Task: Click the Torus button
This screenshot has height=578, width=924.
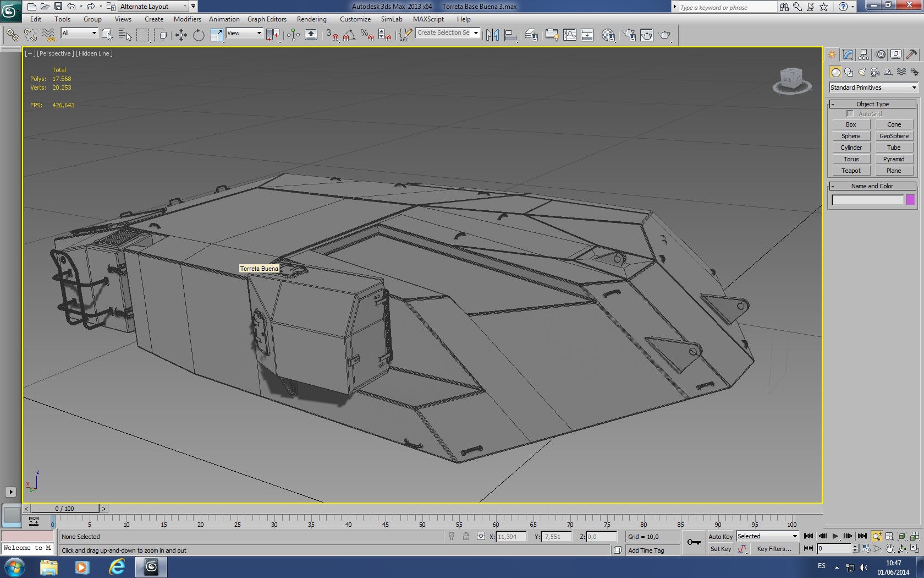Action: [x=851, y=159]
